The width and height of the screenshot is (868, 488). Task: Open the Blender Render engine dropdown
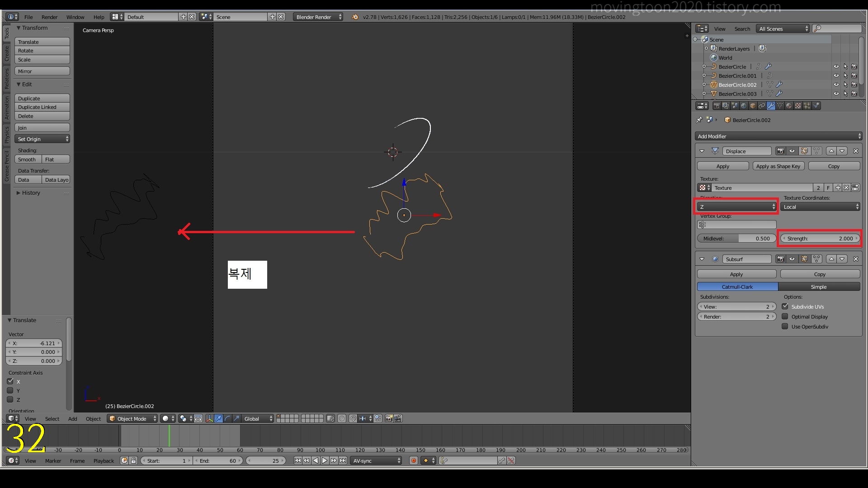[318, 17]
